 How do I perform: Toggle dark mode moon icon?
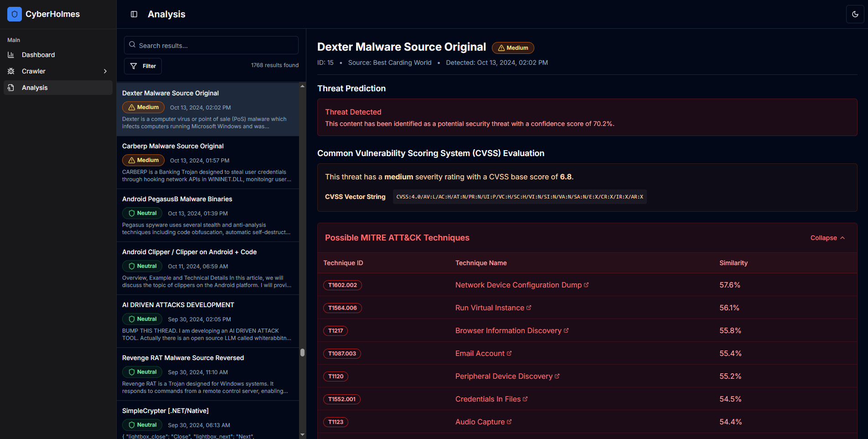pos(855,14)
